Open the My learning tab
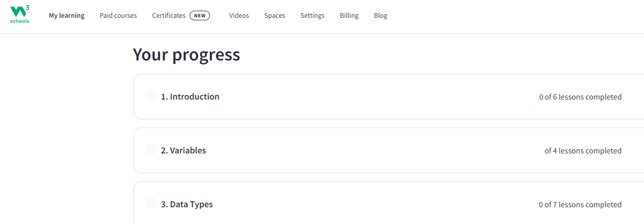This screenshot has height=224, width=644. [67, 16]
